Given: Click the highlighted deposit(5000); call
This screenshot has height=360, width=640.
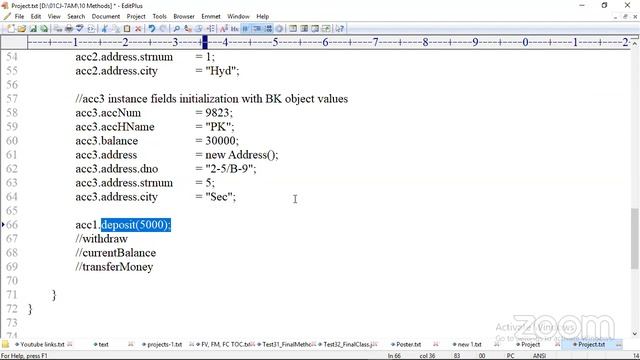Looking at the screenshot, I should (x=136, y=224).
